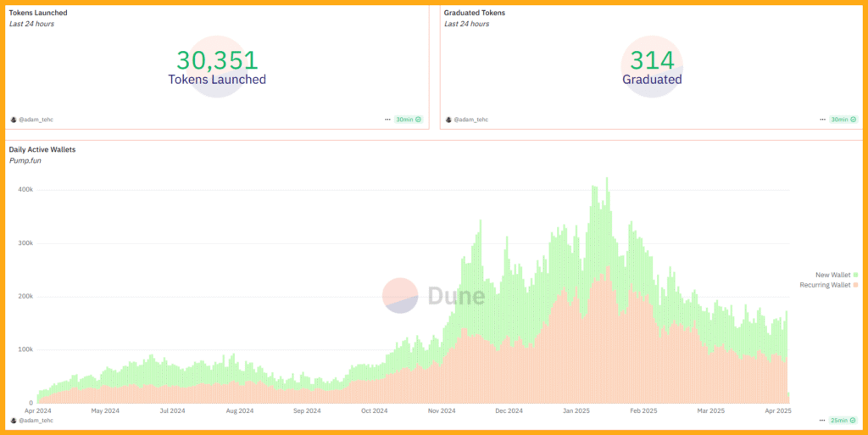
Task: Click the 30,351 counter value
Action: pyautogui.click(x=217, y=60)
